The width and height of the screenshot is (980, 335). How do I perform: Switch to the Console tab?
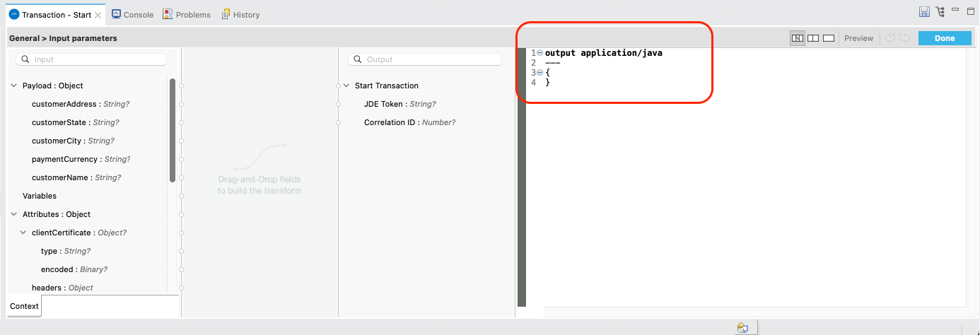pos(132,15)
